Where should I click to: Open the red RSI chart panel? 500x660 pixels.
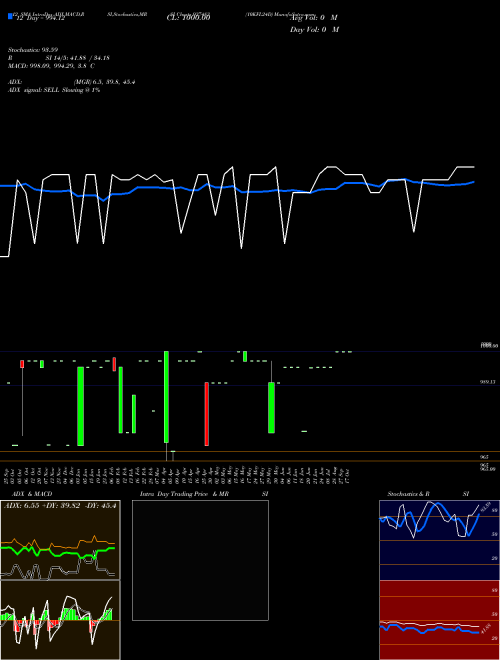(439, 620)
